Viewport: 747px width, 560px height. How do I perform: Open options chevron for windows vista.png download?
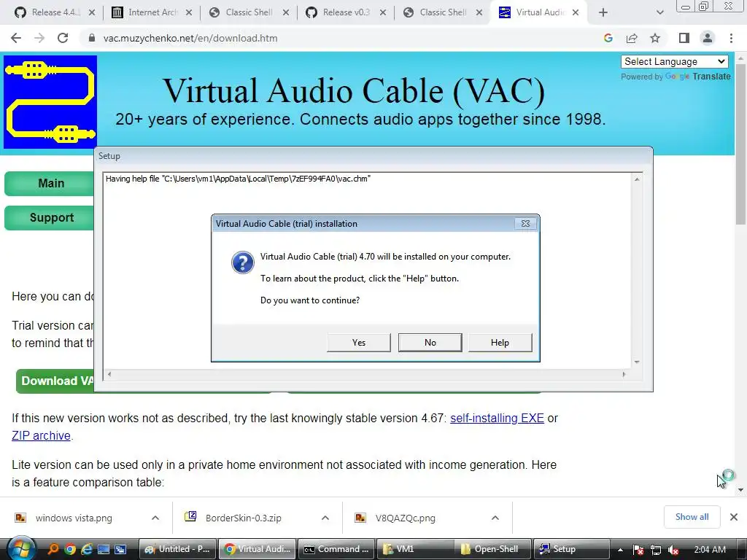coord(155,518)
